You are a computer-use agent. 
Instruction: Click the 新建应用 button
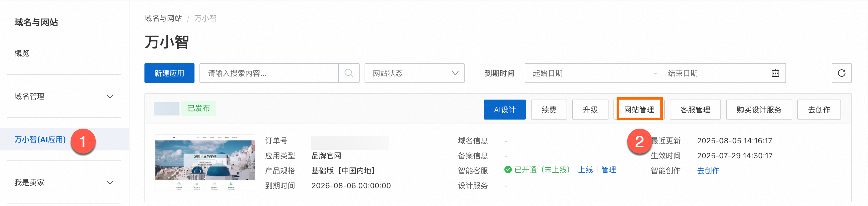click(x=169, y=73)
